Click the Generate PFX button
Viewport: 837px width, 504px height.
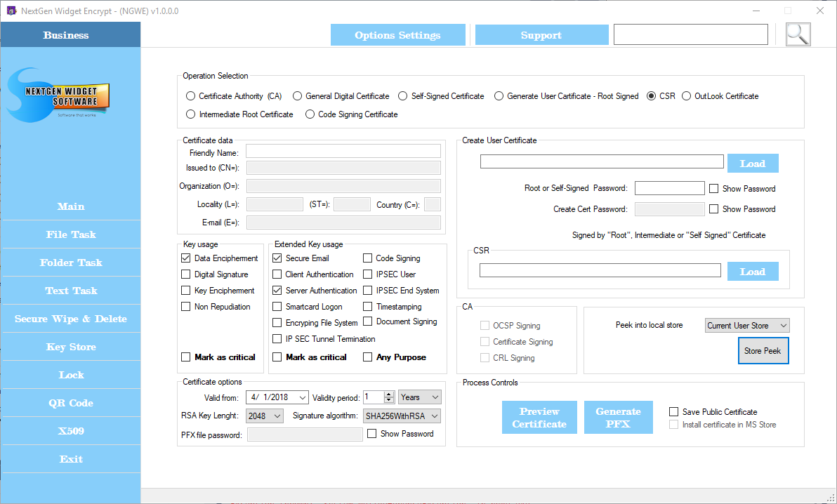coord(618,418)
